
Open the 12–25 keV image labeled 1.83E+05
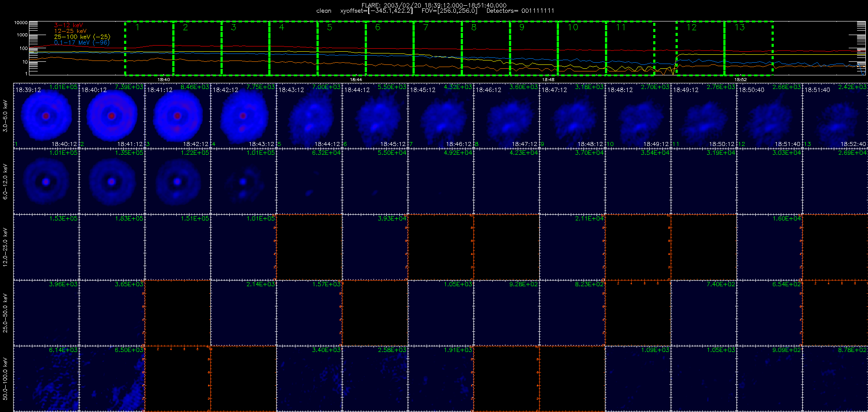[x=112, y=247]
